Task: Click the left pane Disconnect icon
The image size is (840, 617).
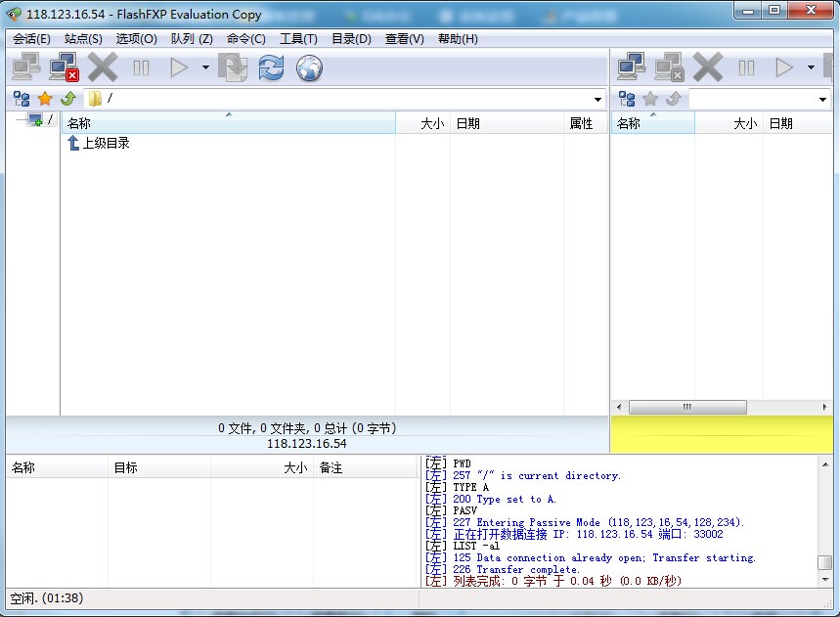Action: tap(65, 67)
